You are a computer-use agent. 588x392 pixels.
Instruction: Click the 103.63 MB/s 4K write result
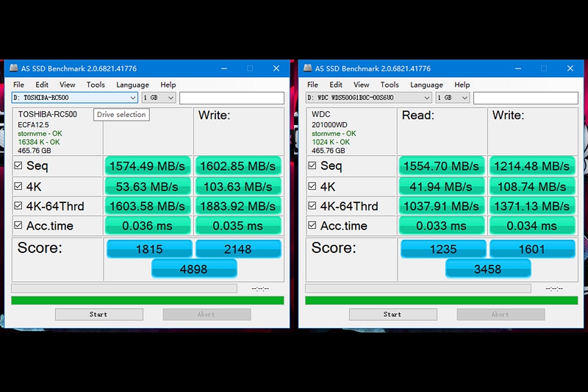click(x=237, y=186)
